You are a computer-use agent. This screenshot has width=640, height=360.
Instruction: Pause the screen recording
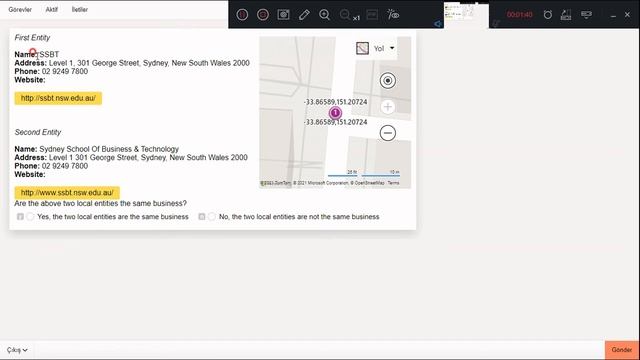click(x=242, y=15)
